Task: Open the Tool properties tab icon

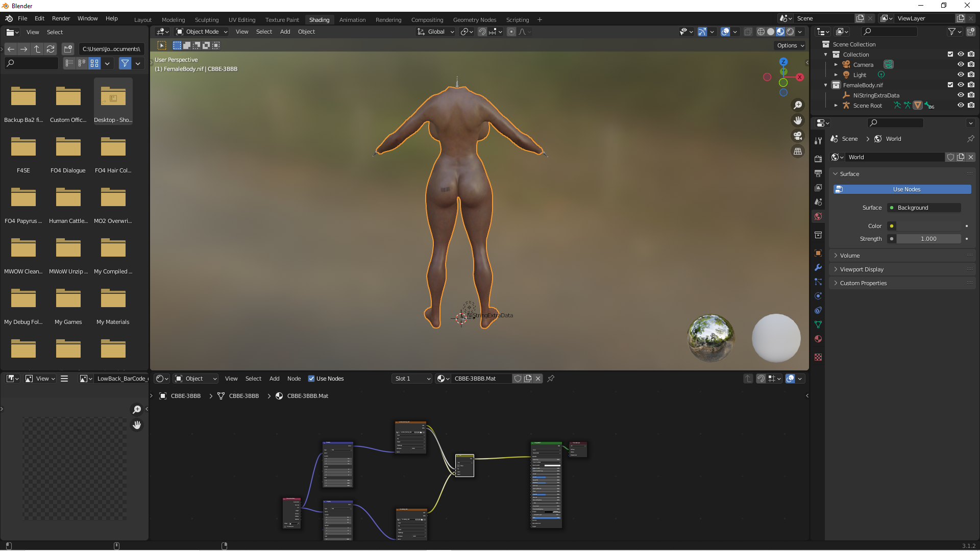Action: pos(818,141)
